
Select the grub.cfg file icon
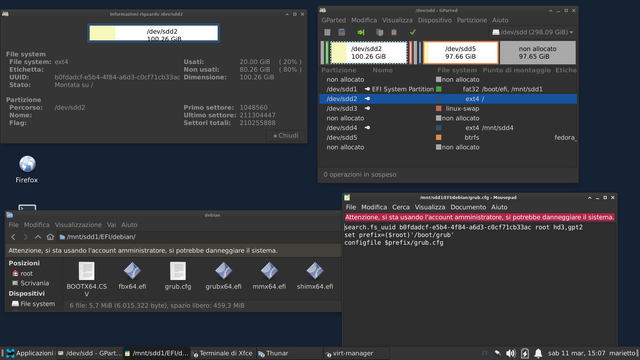178,271
